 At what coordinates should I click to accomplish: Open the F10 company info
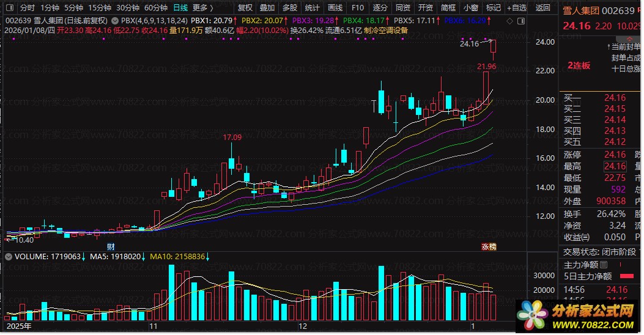(357, 7)
